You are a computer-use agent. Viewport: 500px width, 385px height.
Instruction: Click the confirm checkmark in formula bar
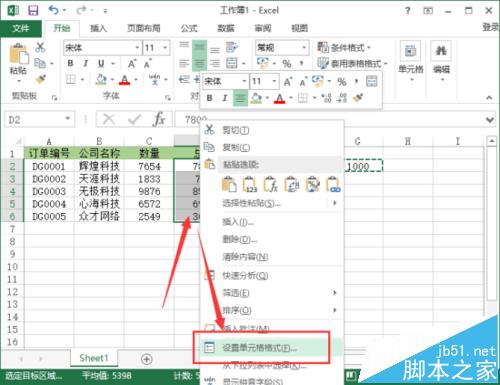[x=134, y=119]
